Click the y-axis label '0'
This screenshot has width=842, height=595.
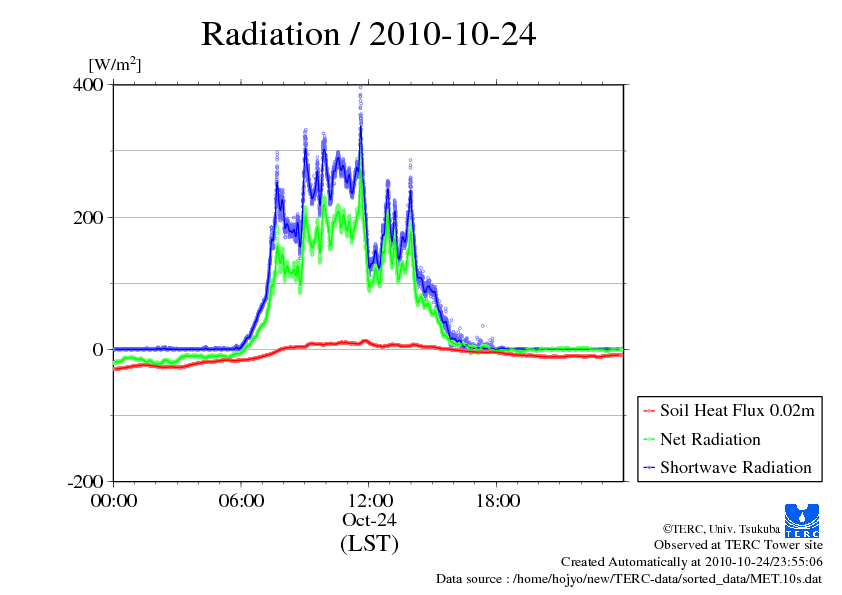[x=98, y=350]
